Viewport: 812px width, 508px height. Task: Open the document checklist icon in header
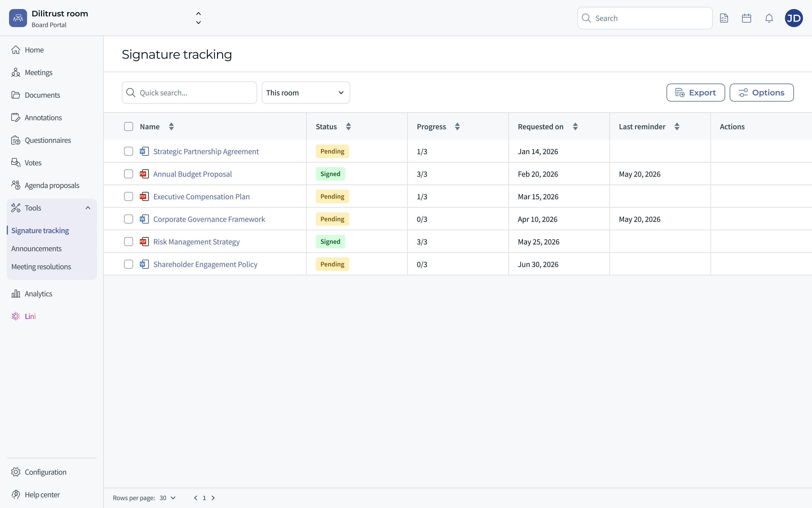point(724,18)
